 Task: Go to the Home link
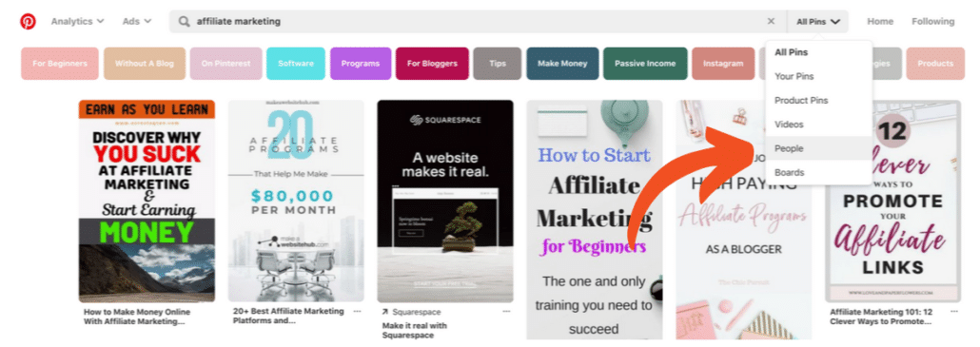click(880, 21)
